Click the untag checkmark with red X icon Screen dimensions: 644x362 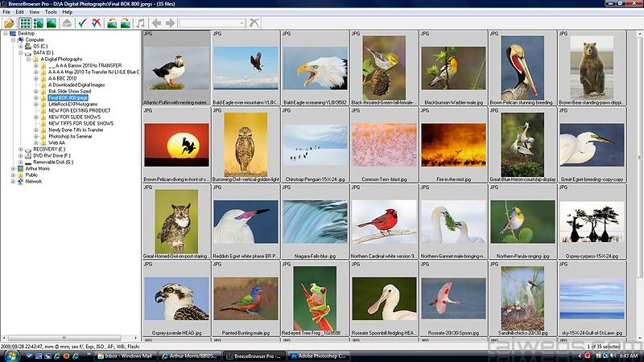click(x=96, y=23)
